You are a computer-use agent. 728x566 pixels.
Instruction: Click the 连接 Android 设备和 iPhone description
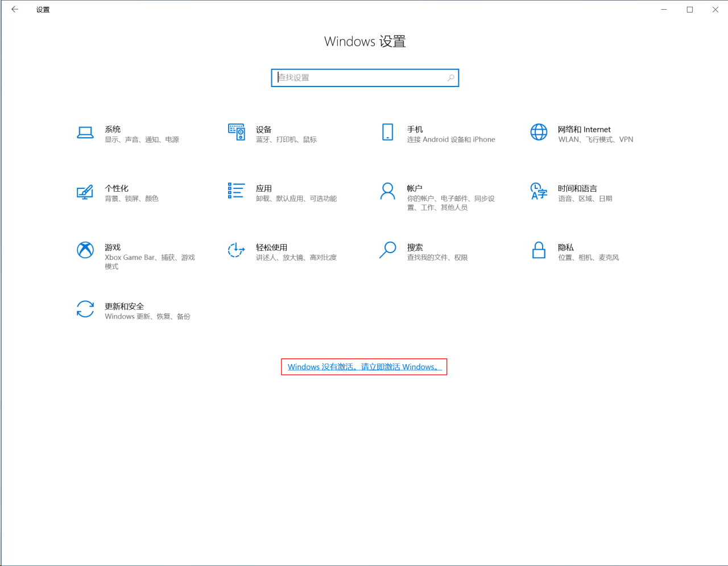point(451,139)
